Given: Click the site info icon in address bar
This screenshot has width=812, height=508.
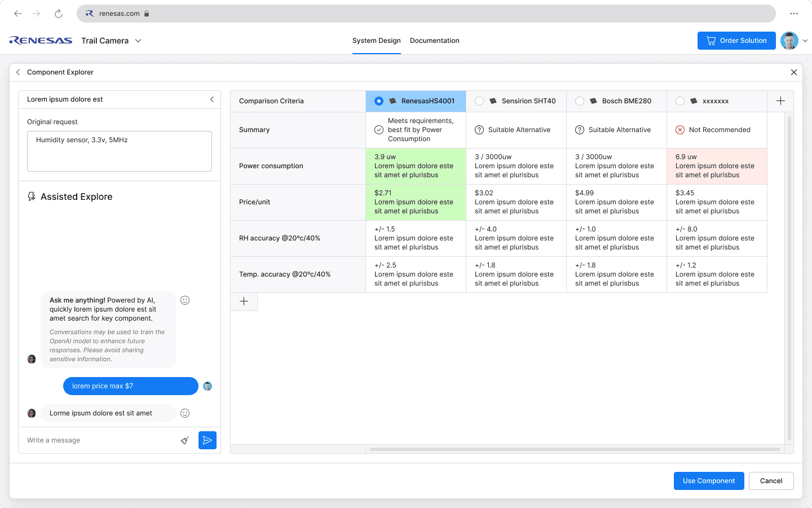Looking at the screenshot, I should pyautogui.click(x=90, y=14).
